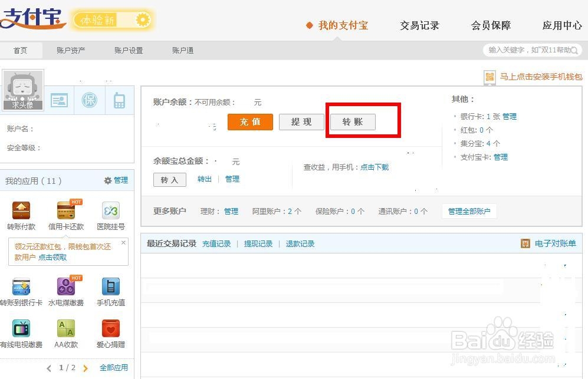Open the 有线电视缴费 app icon
588x379 pixels.
[21, 329]
